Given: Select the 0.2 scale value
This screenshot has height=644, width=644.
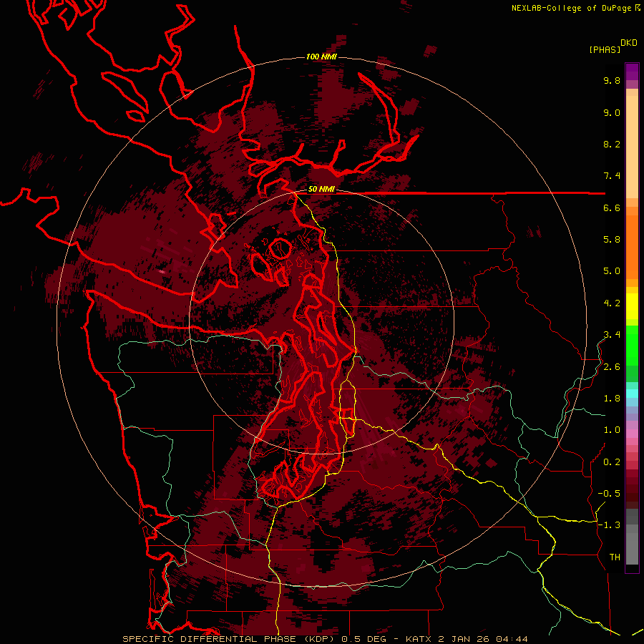Looking at the screenshot, I should (612, 462).
